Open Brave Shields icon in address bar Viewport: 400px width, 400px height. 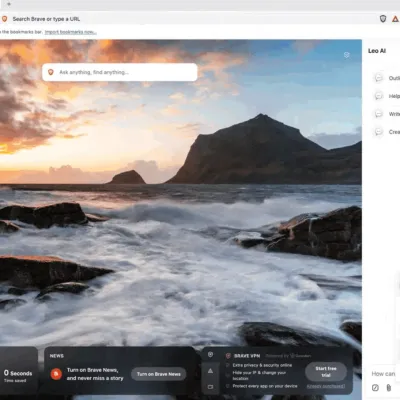pyautogui.click(x=383, y=19)
